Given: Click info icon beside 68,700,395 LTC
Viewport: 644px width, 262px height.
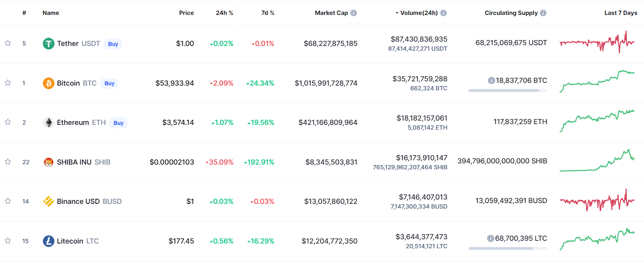Looking at the screenshot, I should tap(490, 238).
